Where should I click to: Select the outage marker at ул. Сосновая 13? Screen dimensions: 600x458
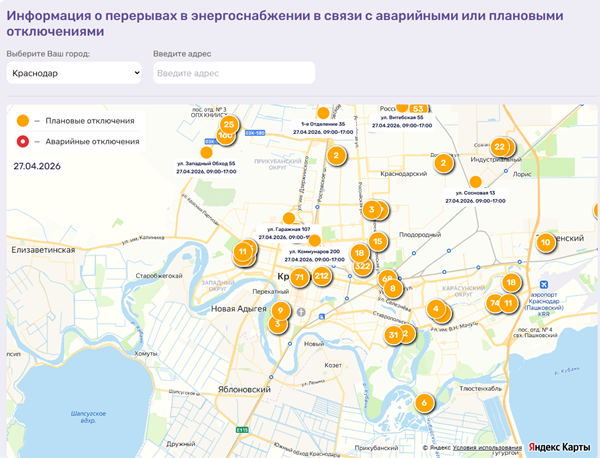click(x=475, y=181)
